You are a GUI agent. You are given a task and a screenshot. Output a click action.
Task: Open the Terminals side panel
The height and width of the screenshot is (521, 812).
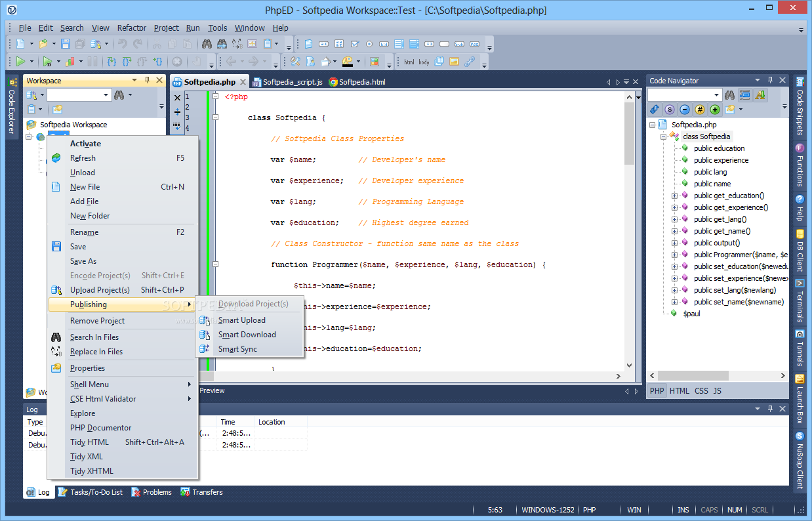coord(800,301)
